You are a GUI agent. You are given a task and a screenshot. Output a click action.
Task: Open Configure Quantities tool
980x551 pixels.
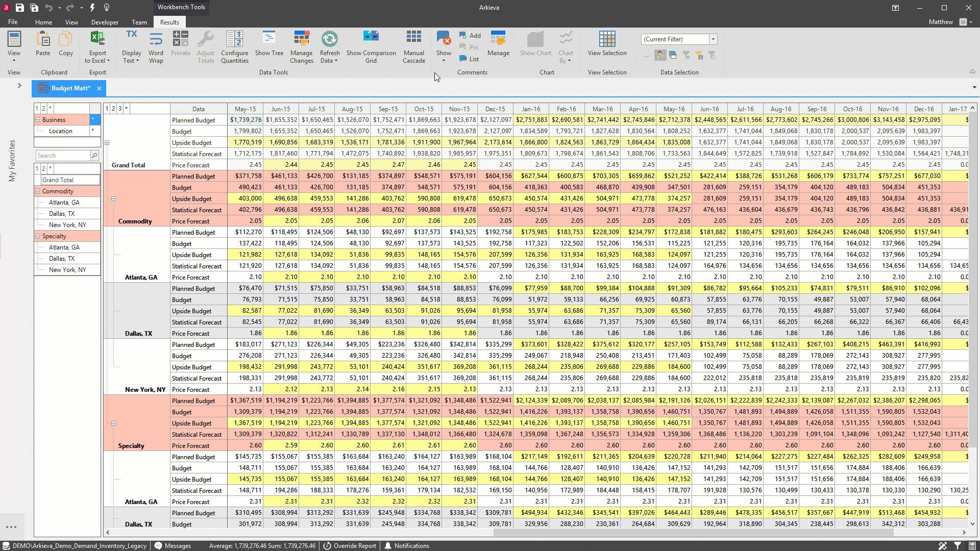(x=235, y=47)
